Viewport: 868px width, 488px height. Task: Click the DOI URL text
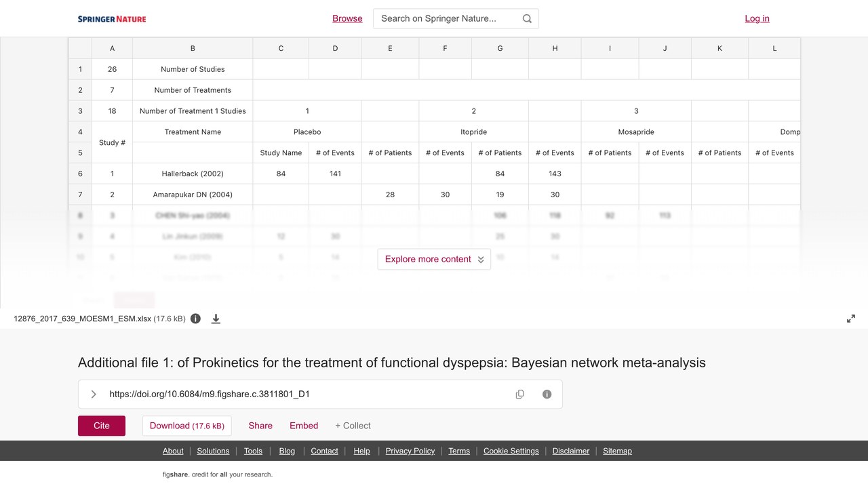coord(210,394)
